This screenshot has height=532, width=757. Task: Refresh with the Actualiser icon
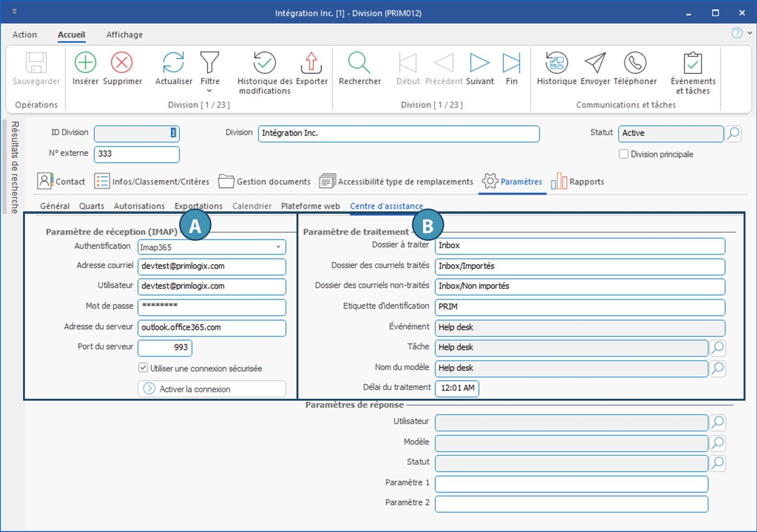tap(173, 63)
